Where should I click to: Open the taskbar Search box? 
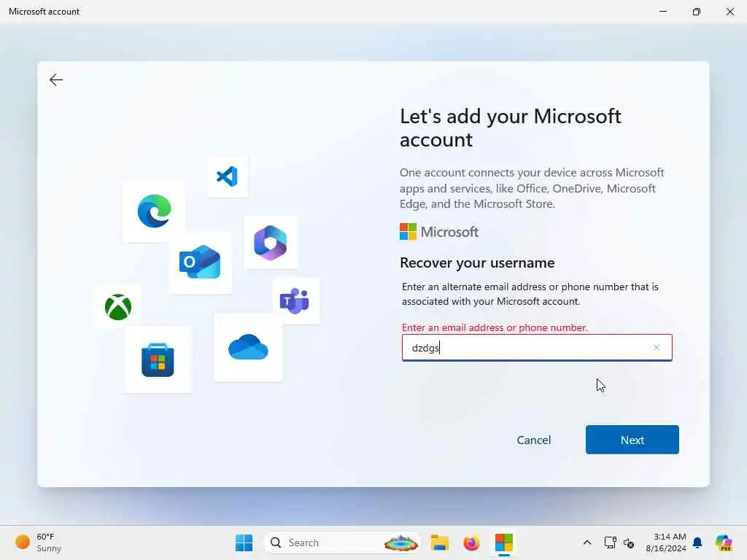pos(342,542)
